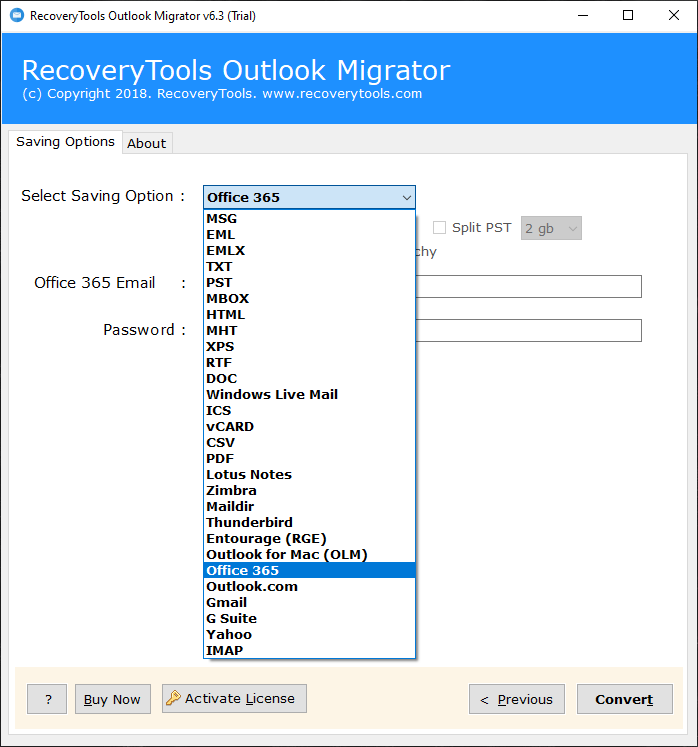Select Outlook for Mac (OLM)

point(309,555)
